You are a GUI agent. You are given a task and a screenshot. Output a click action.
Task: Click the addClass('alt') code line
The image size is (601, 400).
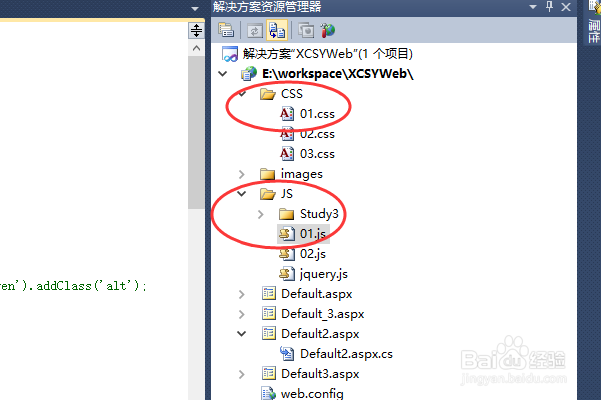[x=73, y=286]
